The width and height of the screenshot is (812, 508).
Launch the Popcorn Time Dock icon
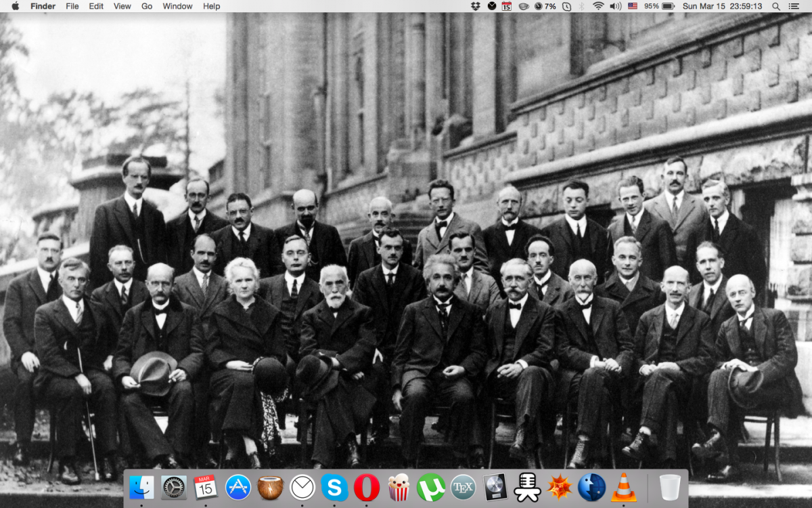coord(399,487)
